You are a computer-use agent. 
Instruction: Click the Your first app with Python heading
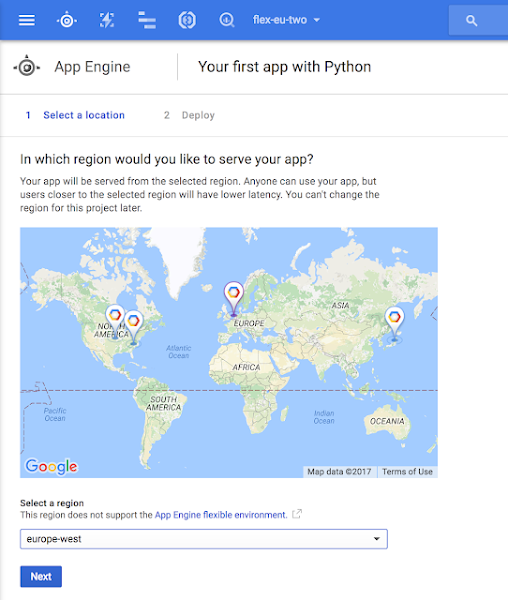point(284,67)
